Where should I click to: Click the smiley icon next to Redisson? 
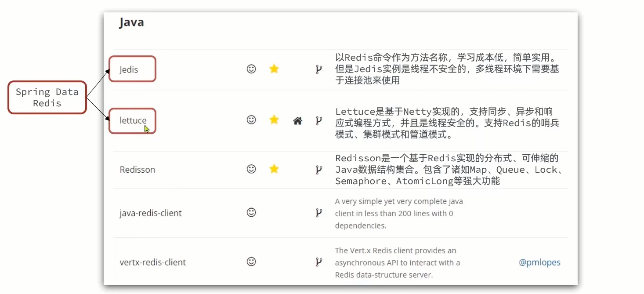[251, 169]
